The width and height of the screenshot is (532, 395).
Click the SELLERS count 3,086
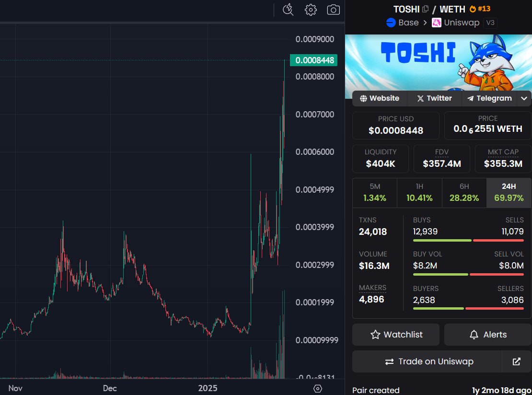[513, 300]
